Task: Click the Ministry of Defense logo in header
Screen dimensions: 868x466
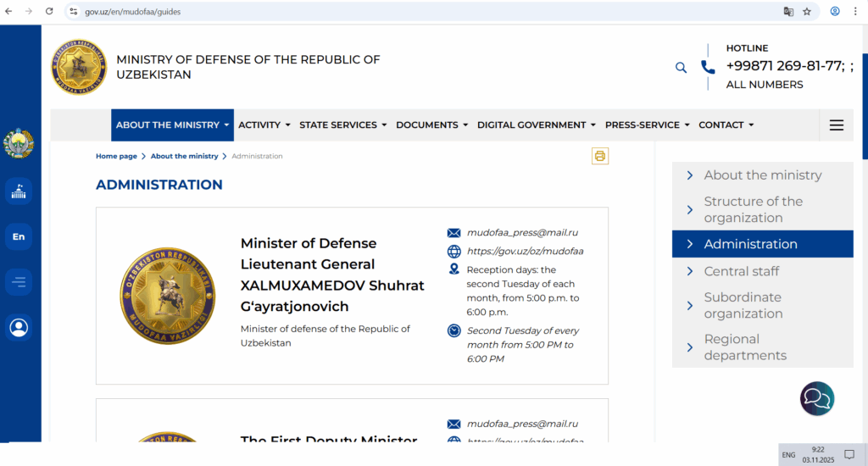Action: pos(79,67)
